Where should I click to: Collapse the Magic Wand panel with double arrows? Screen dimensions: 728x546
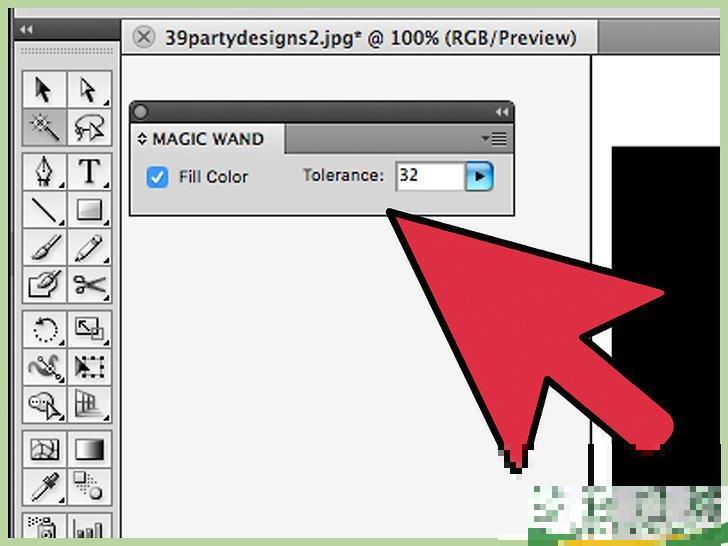click(501, 112)
